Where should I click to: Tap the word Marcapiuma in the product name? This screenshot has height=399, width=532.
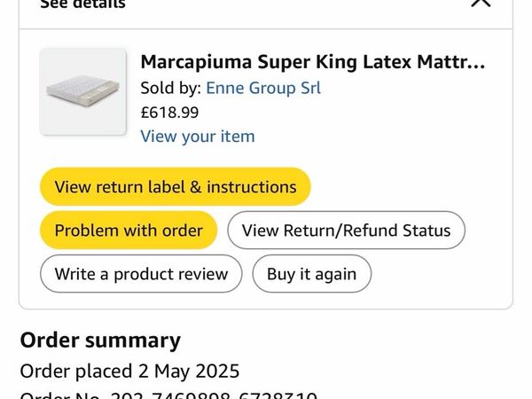click(x=196, y=63)
